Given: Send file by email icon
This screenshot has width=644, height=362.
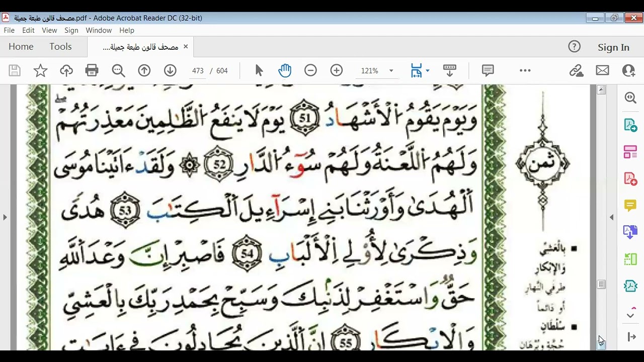Looking at the screenshot, I should click(x=603, y=71).
